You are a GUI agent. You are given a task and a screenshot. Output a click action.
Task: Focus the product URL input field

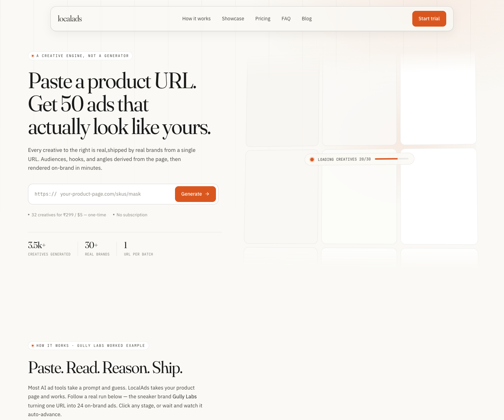point(116,194)
